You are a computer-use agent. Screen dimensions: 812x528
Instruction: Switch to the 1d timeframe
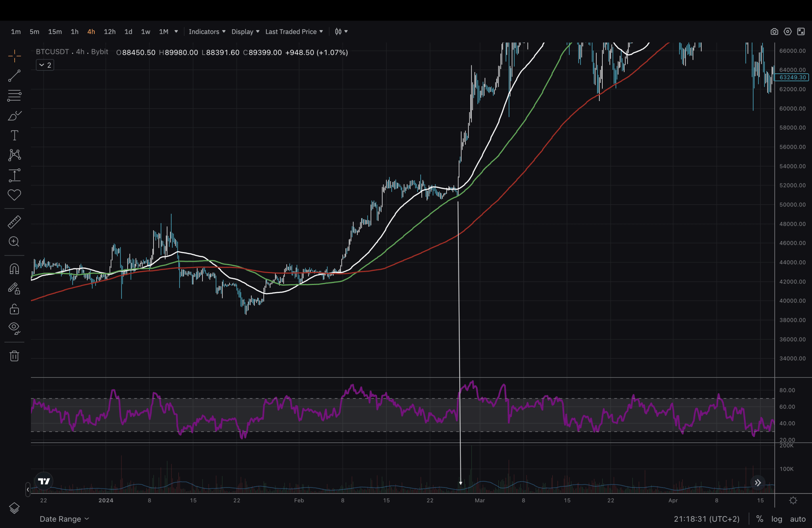click(x=128, y=32)
